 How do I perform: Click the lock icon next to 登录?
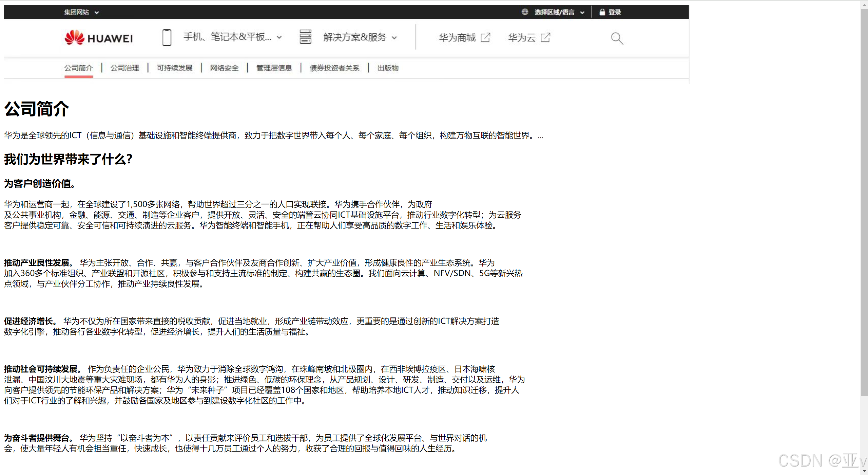[602, 12]
